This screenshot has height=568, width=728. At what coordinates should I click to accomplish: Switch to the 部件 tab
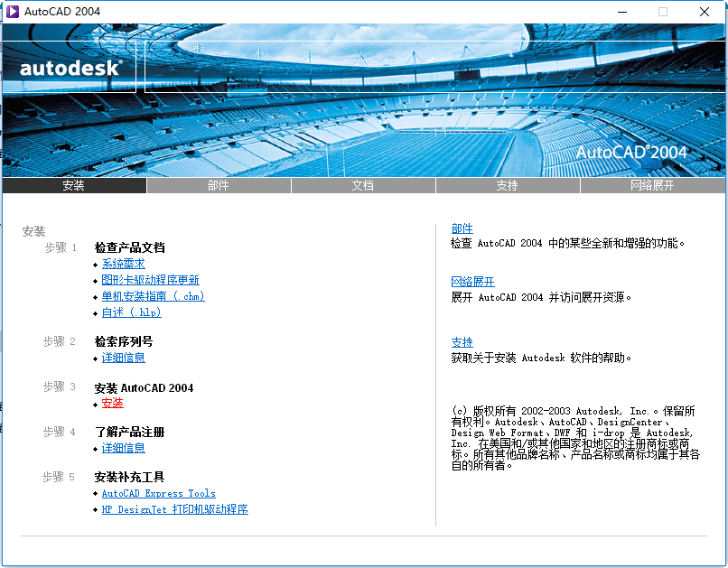click(x=219, y=185)
